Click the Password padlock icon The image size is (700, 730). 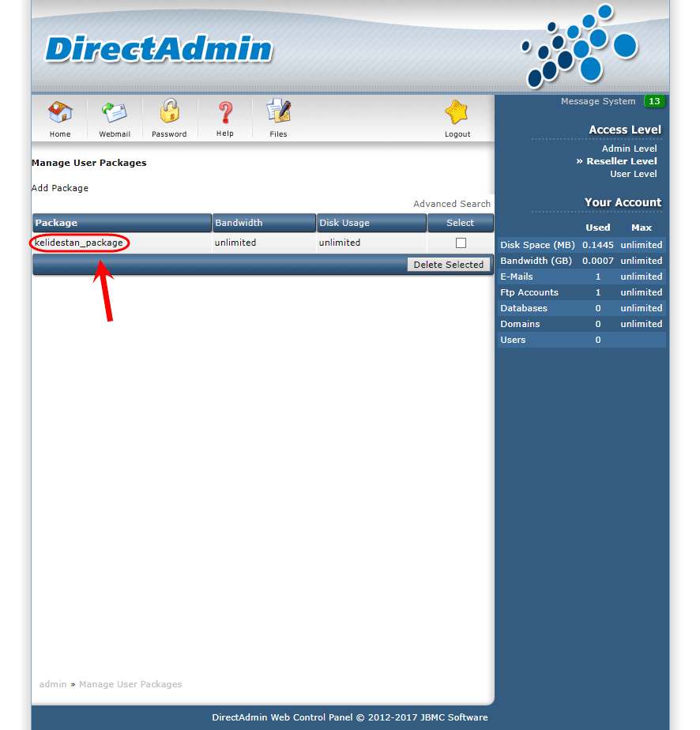tap(169, 111)
